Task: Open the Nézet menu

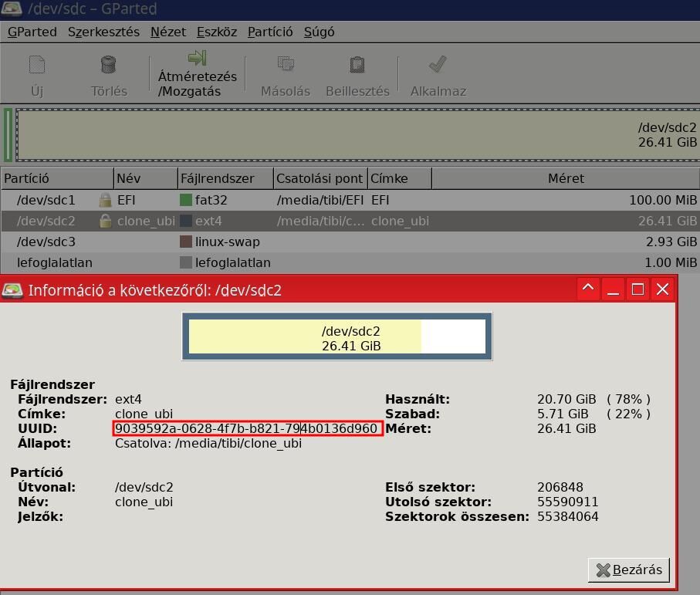Action: [x=167, y=32]
